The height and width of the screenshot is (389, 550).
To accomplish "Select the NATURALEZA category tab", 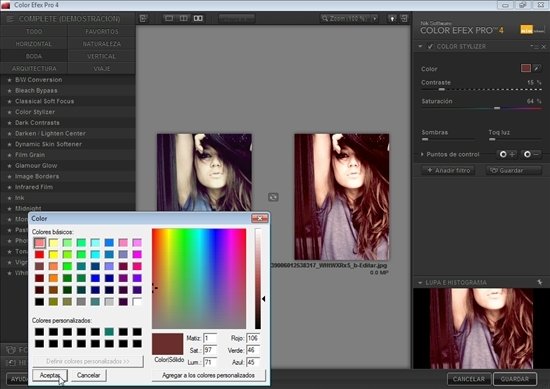I will tap(102, 44).
